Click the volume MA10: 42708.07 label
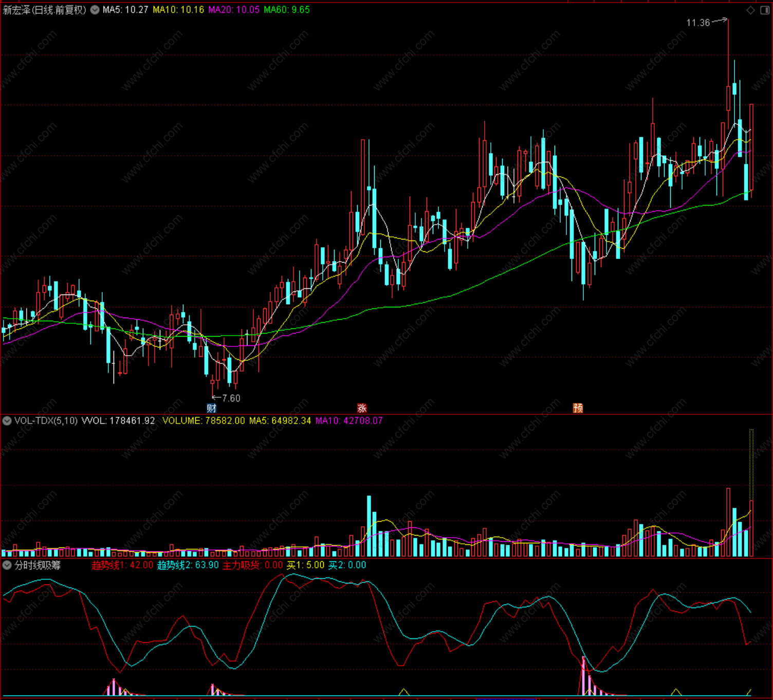Viewport: 773px width, 700px height. coord(349,421)
